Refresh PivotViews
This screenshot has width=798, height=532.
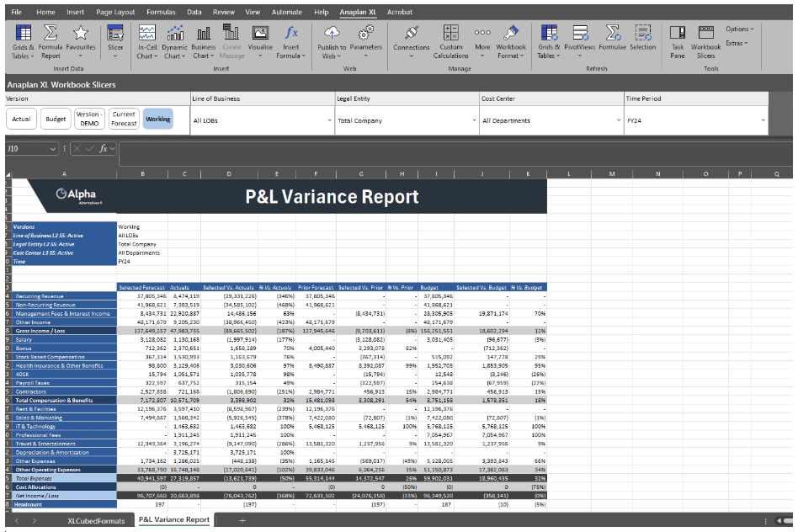[580, 39]
